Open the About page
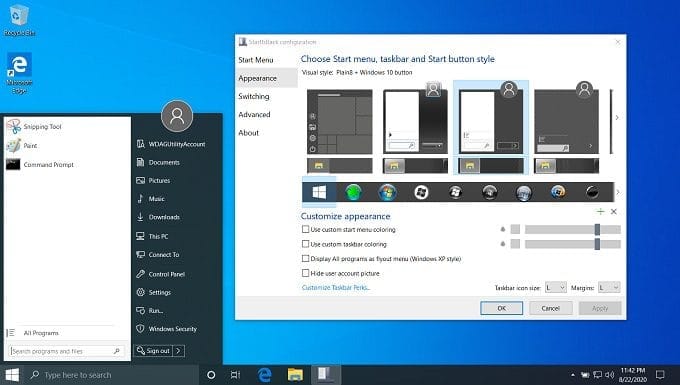 tap(248, 133)
